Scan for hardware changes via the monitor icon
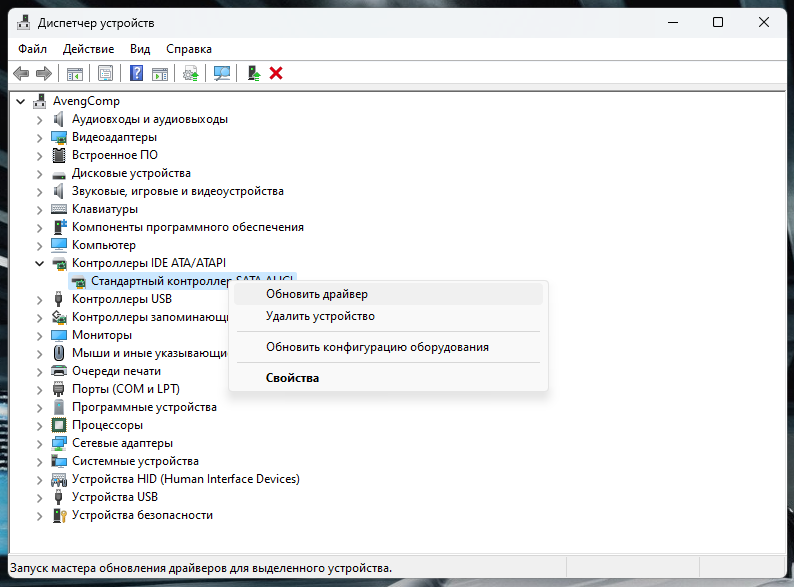This screenshot has height=587, width=794. tap(222, 73)
